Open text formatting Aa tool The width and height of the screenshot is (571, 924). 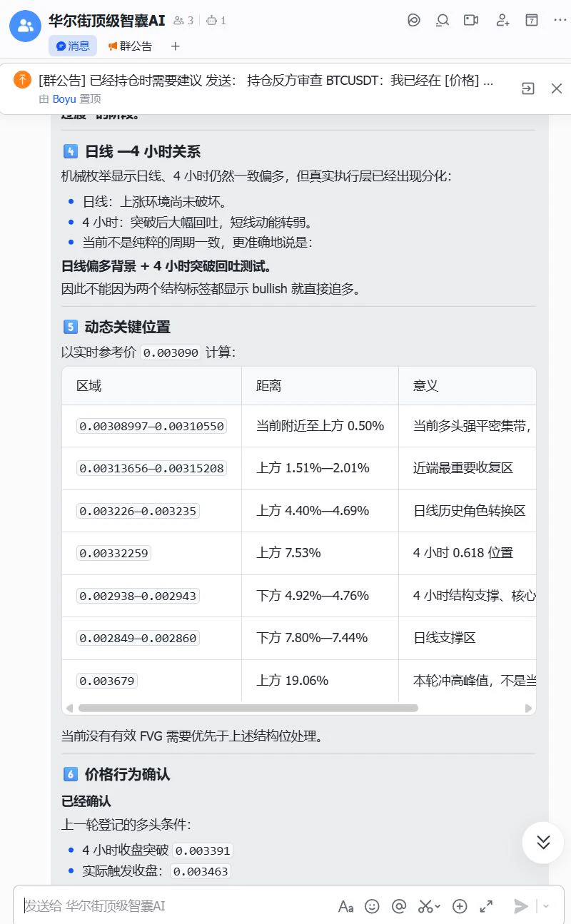pyautogui.click(x=346, y=906)
